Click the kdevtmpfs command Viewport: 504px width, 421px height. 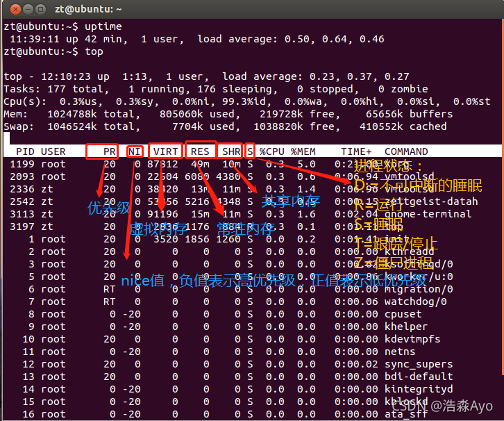412,339
